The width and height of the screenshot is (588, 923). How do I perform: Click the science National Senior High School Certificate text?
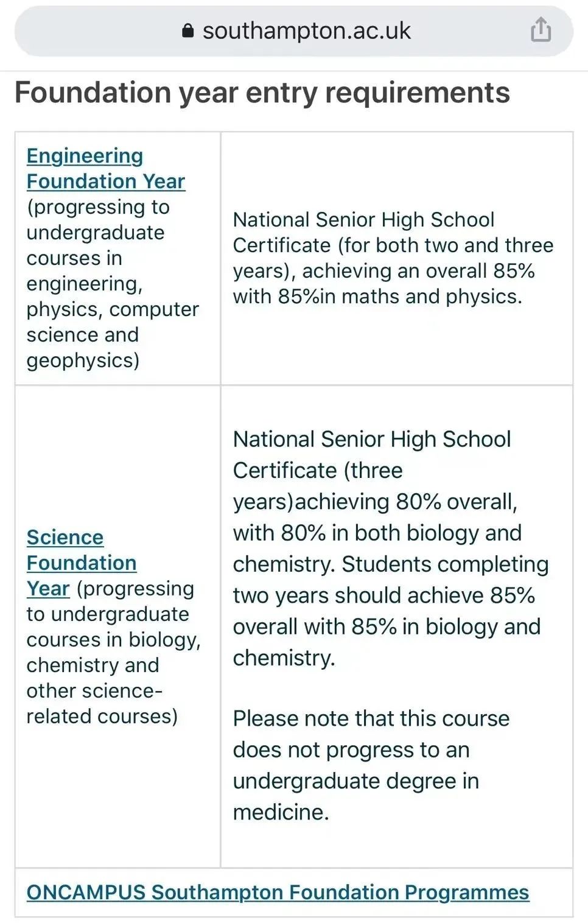[x=371, y=440]
